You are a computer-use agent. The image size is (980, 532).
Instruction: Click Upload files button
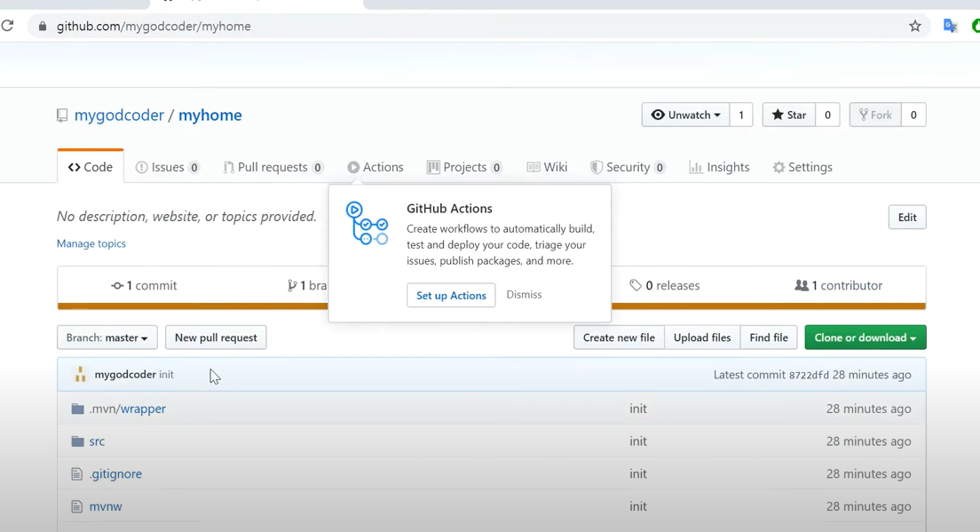(x=702, y=337)
